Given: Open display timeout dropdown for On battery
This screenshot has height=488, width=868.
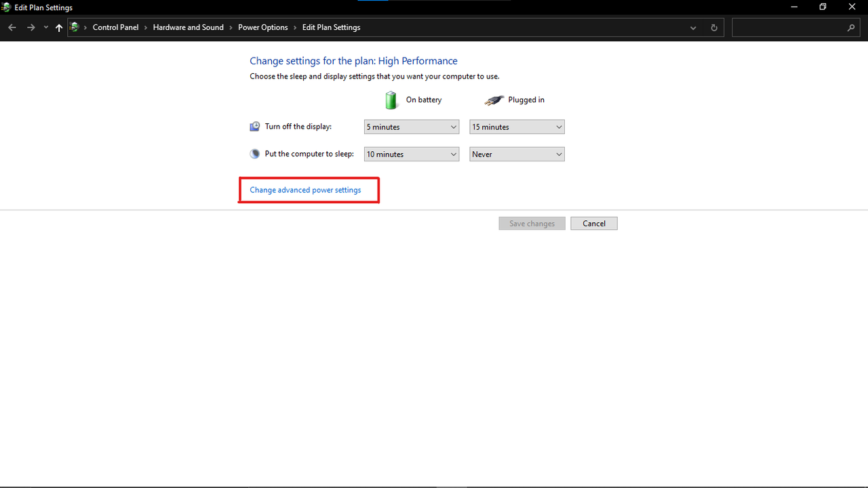Looking at the screenshot, I should (x=412, y=127).
